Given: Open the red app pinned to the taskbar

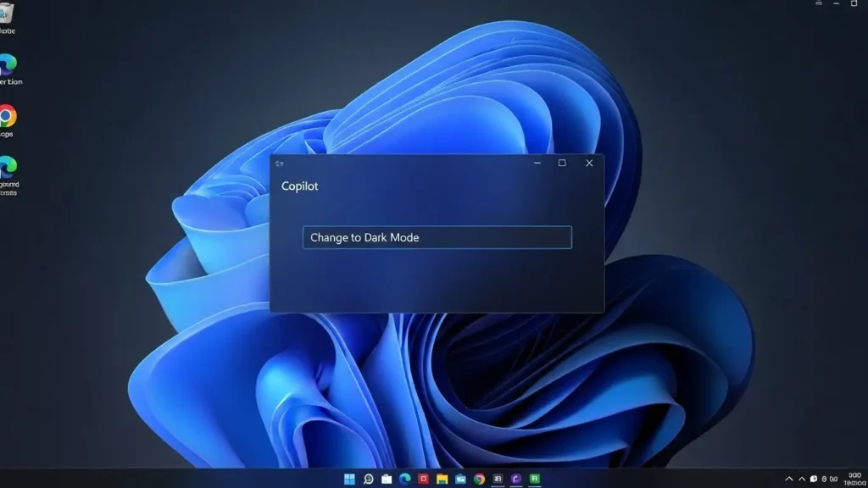Looking at the screenshot, I should 424,478.
